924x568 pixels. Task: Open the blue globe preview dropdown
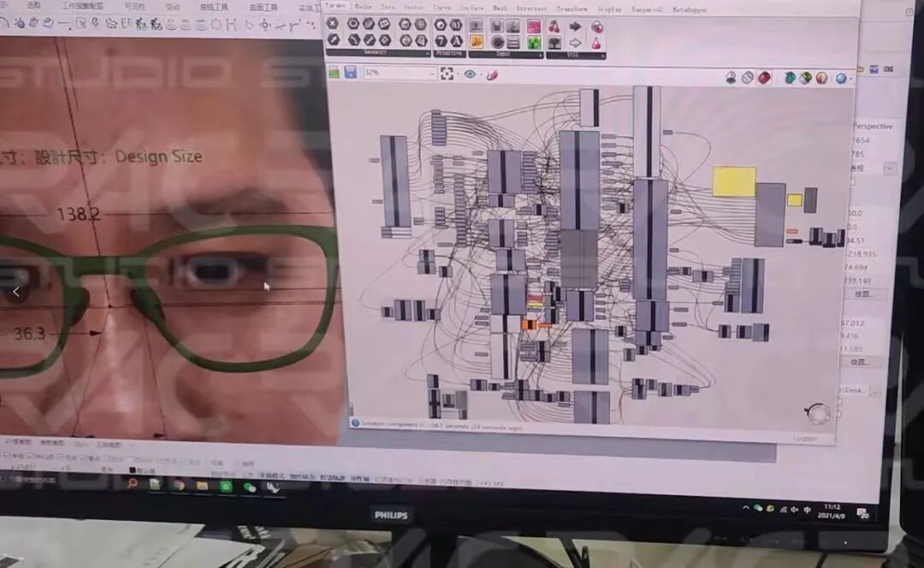tap(843, 78)
